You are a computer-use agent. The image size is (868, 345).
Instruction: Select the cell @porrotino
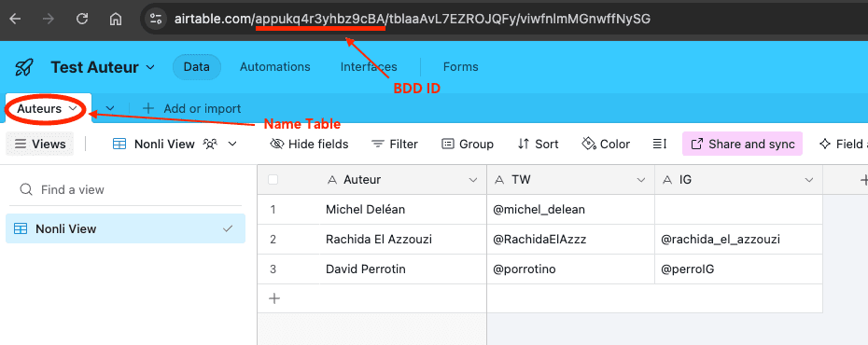(x=570, y=269)
